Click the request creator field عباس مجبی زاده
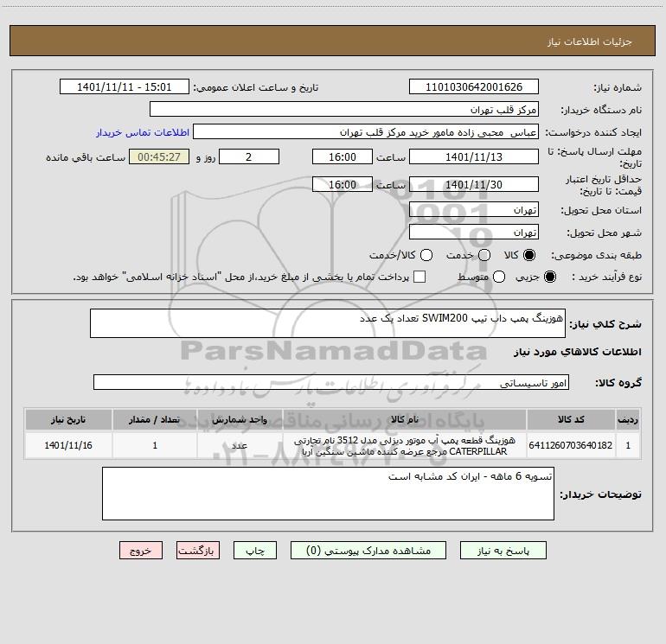This screenshot has height=644, width=666. [366, 132]
